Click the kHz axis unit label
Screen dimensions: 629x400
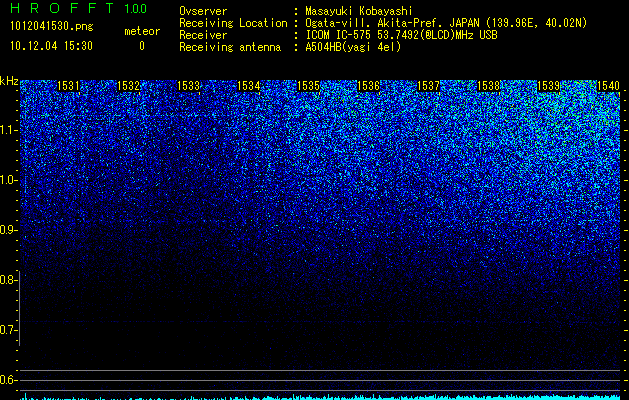(9, 81)
